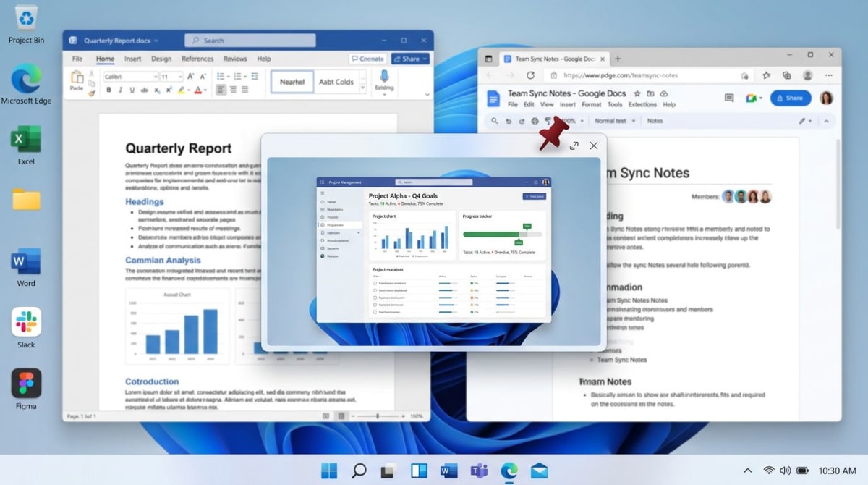Viewport: 868px width, 485px height.
Task: Click Move to folder icon in Google Docs
Action: [650, 93]
